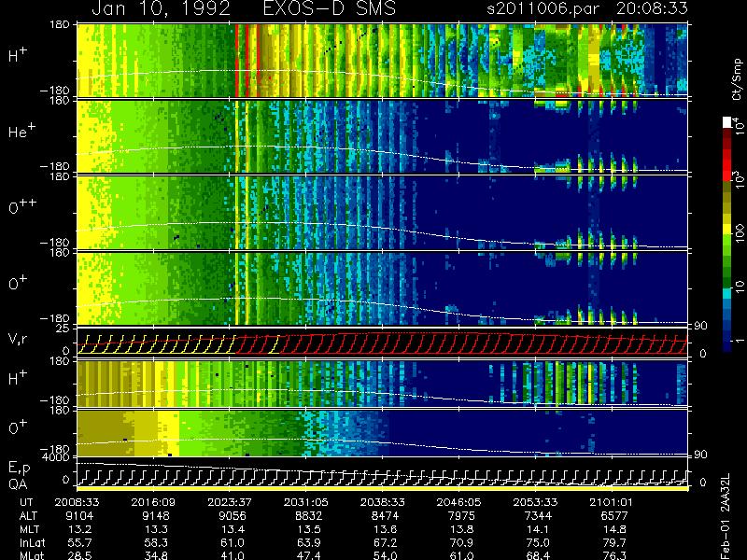Click ALT value 9148
The width and height of the screenshot is (747, 560).
click(x=156, y=516)
